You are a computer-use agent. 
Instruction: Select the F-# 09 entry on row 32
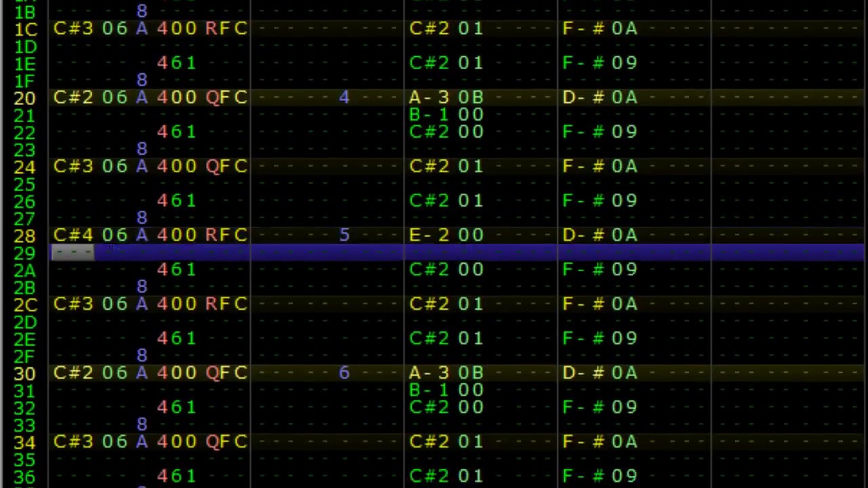[x=599, y=407]
